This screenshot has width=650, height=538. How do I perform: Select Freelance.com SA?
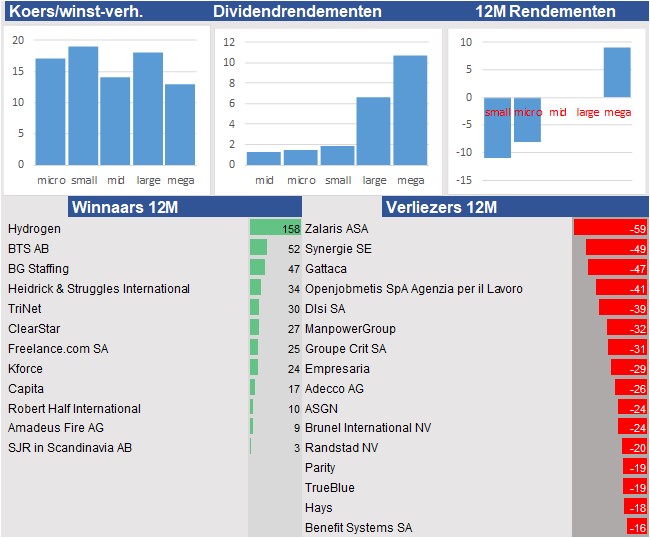coord(58,349)
